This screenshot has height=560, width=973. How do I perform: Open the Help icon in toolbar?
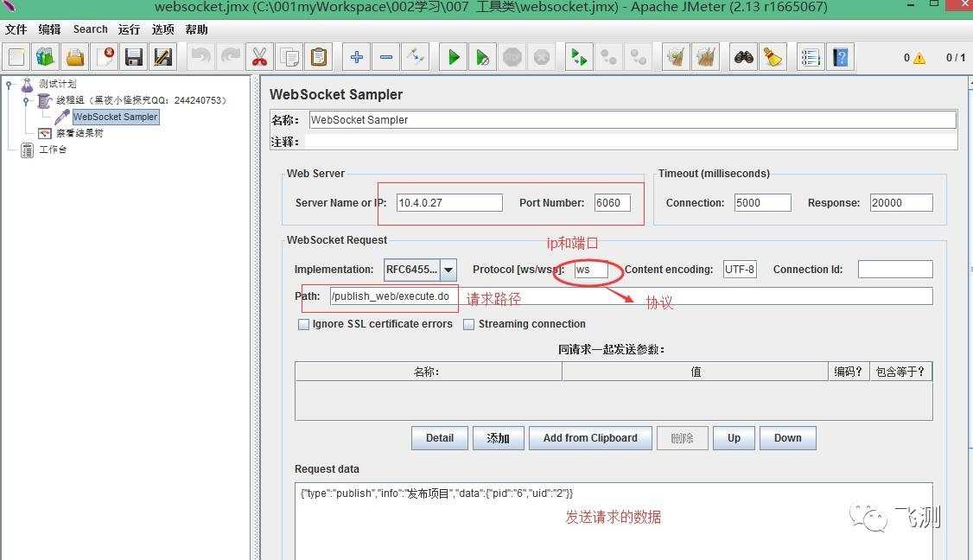point(840,58)
